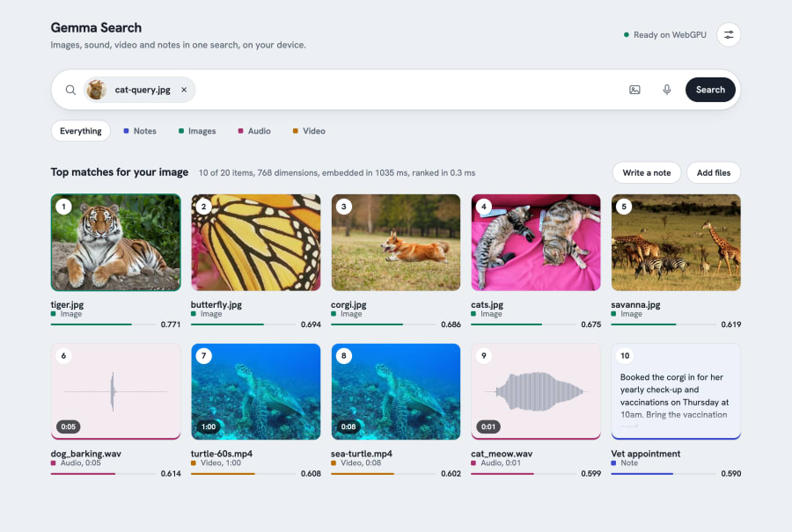Click the cats.jpg file name
The height and width of the screenshot is (532, 792).
tap(487, 304)
